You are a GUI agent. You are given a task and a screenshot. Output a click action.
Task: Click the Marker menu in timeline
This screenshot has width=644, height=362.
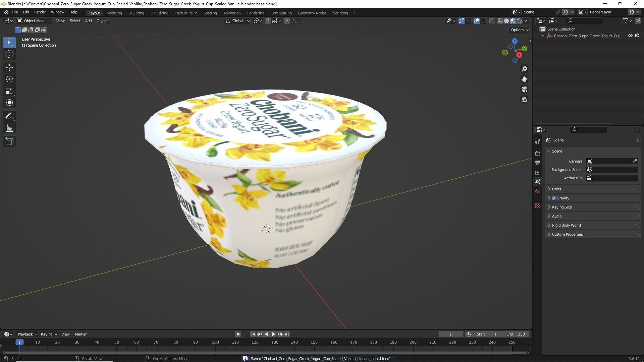click(x=80, y=334)
